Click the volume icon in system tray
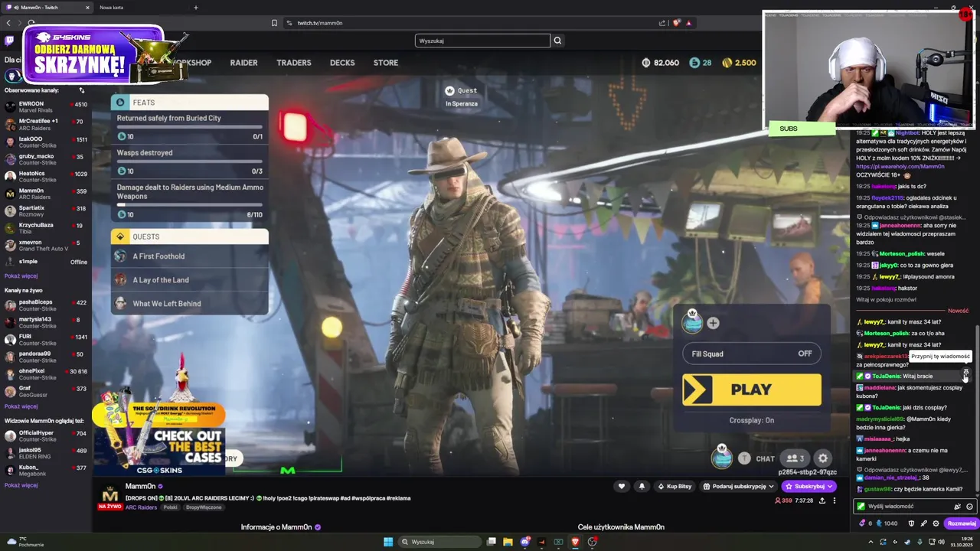 tap(942, 542)
